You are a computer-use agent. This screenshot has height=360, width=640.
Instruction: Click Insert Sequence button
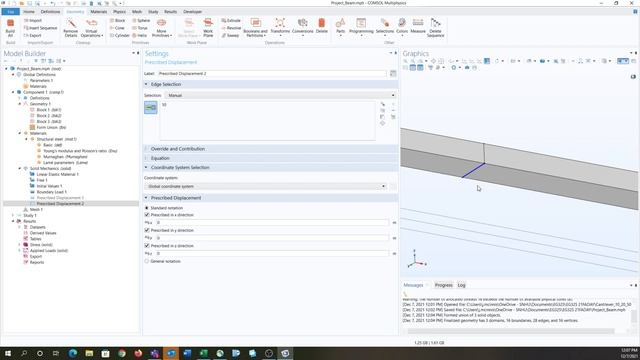click(x=40, y=28)
